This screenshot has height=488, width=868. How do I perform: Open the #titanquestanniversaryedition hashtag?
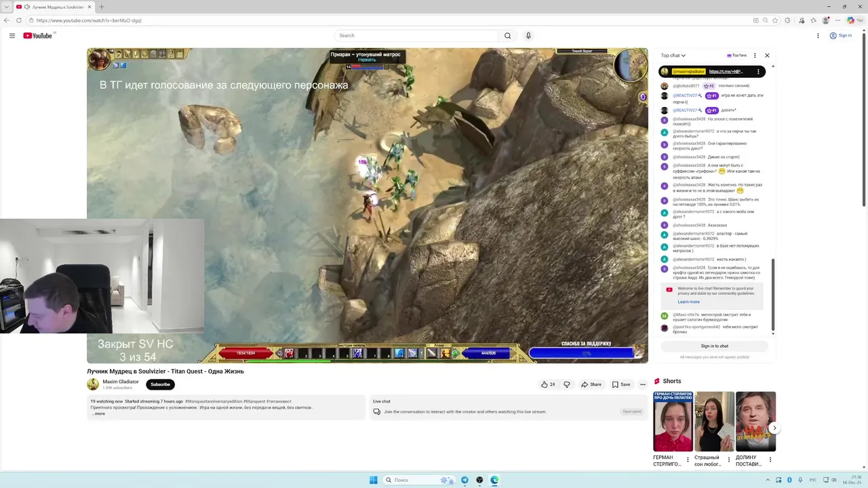[x=213, y=401]
